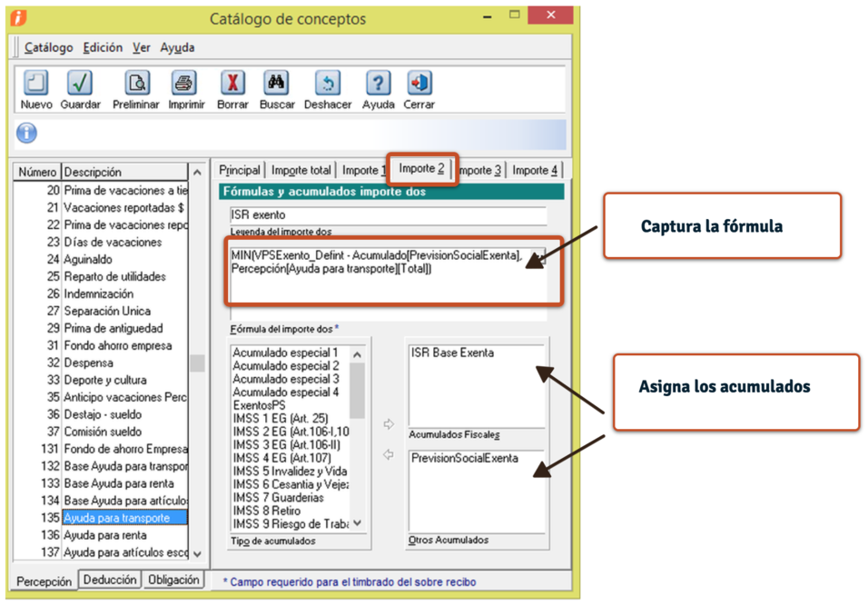Select ISR Base Exenta fiscal accumulated
The width and height of the screenshot is (868, 606).
pyautogui.click(x=452, y=353)
